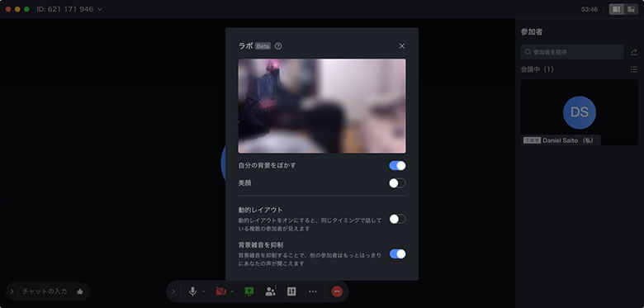
Task: Open participants icon in bottom toolbar
Action: (x=270, y=291)
